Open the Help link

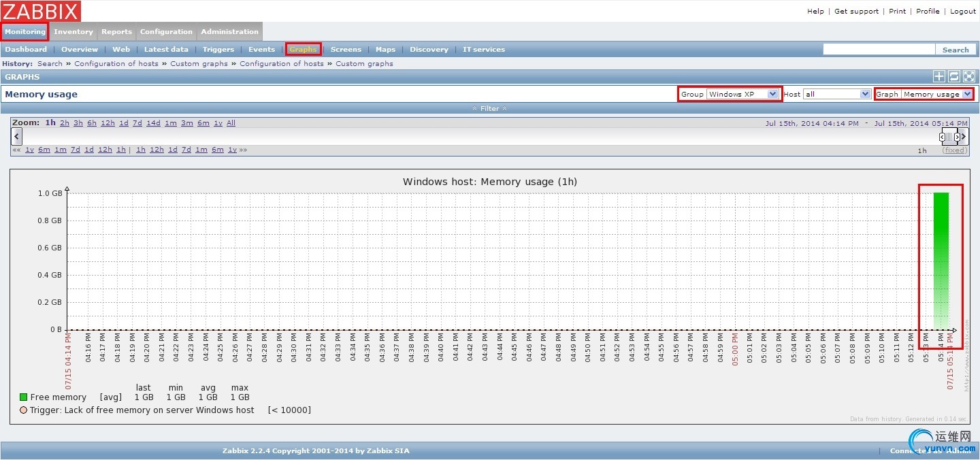pyautogui.click(x=815, y=11)
